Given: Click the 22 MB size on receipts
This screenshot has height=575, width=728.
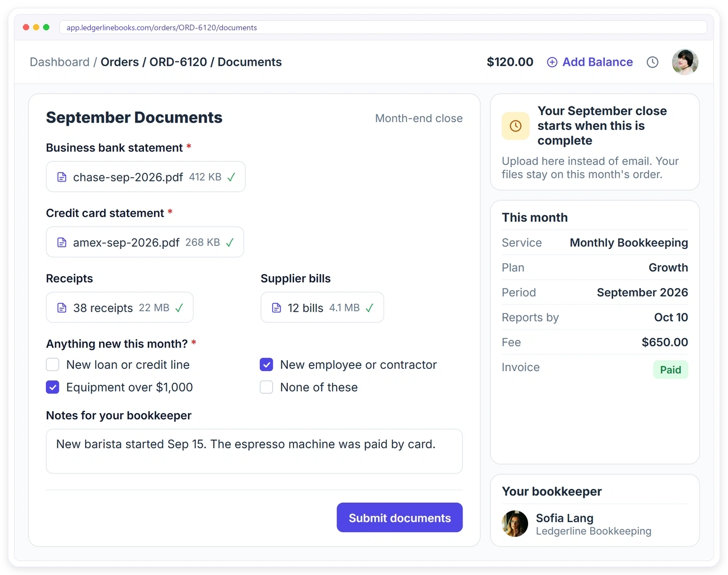Looking at the screenshot, I should pyautogui.click(x=154, y=308).
